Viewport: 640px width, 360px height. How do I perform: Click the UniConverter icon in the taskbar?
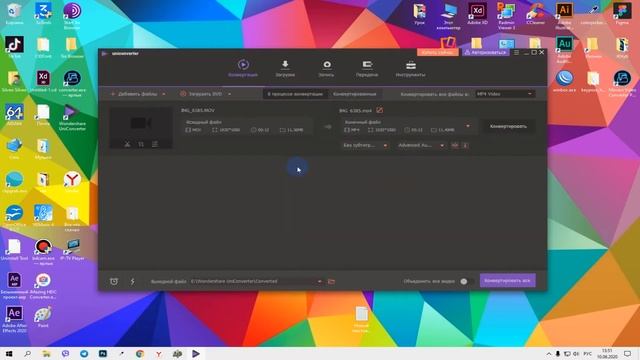pyautogui.click(x=196, y=353)
